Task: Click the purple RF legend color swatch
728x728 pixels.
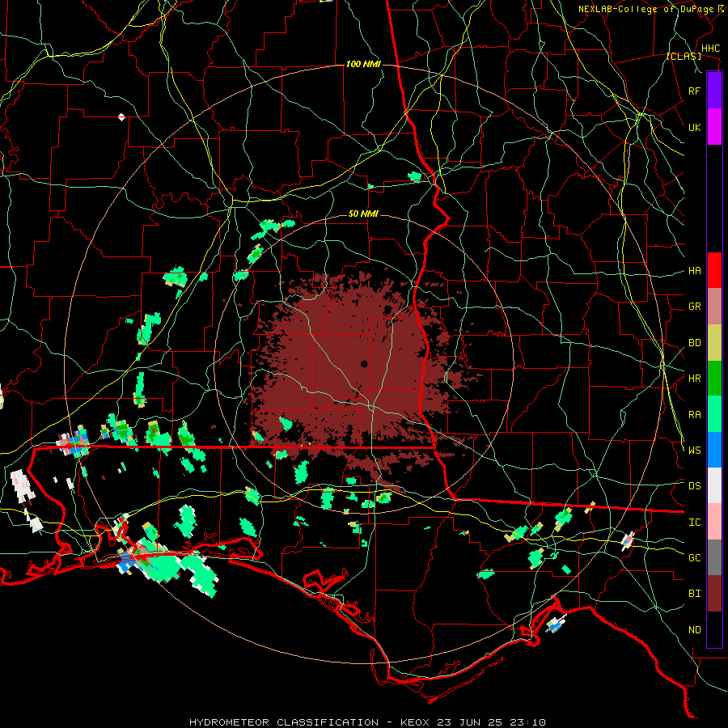Action: pyautogui.click(x=714, y=91)
